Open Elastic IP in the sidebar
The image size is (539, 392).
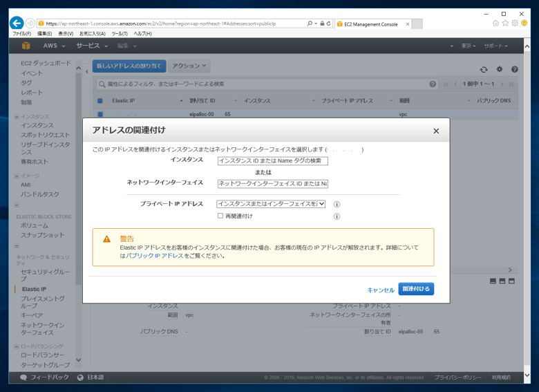point(34,289)
